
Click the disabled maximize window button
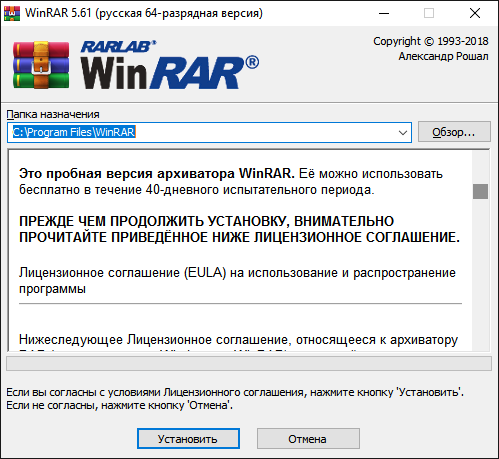pos(429,13)
